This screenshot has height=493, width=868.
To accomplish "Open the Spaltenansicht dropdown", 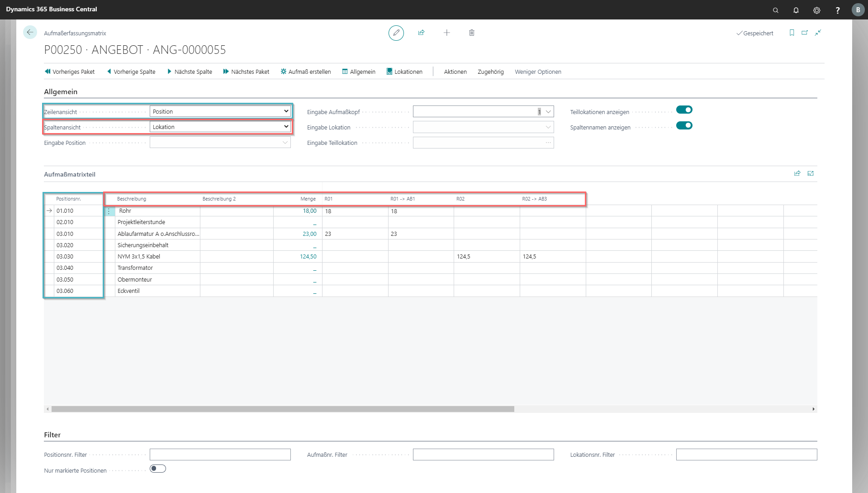I will coord(220,127).
